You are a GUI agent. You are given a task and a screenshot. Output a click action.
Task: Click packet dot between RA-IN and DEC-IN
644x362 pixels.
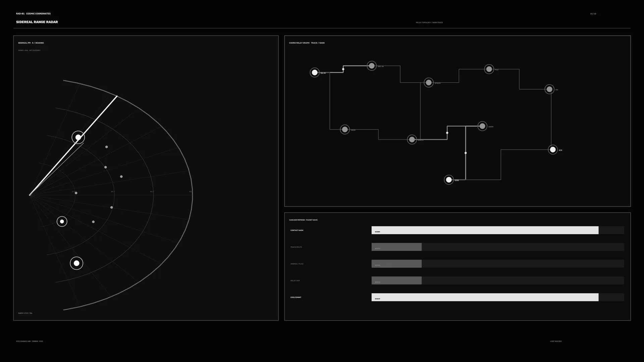tap(343, 69)
